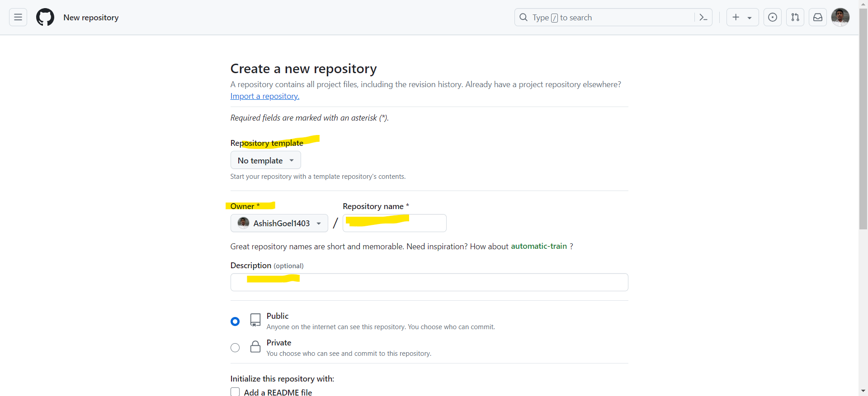Screen dimensions: 868x396
Task: Click the Import a repository link
Action: pos(264,96)
